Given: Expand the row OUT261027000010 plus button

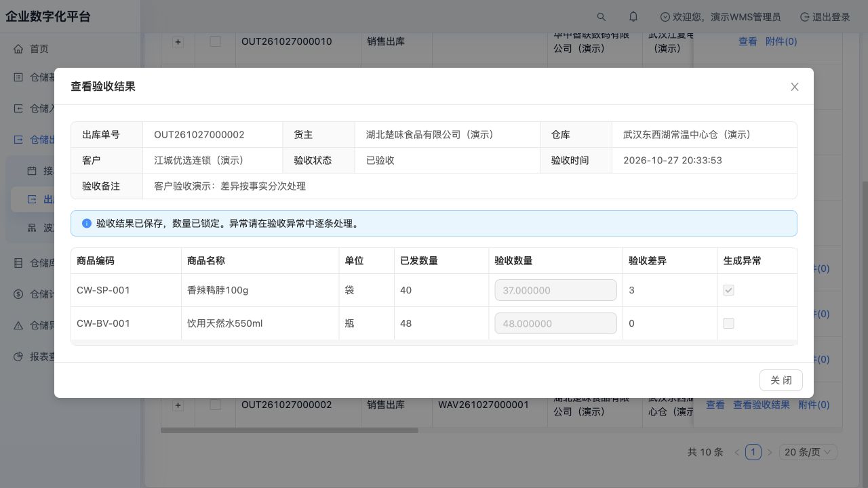Looking at the screenshot, I should point(178,42).
